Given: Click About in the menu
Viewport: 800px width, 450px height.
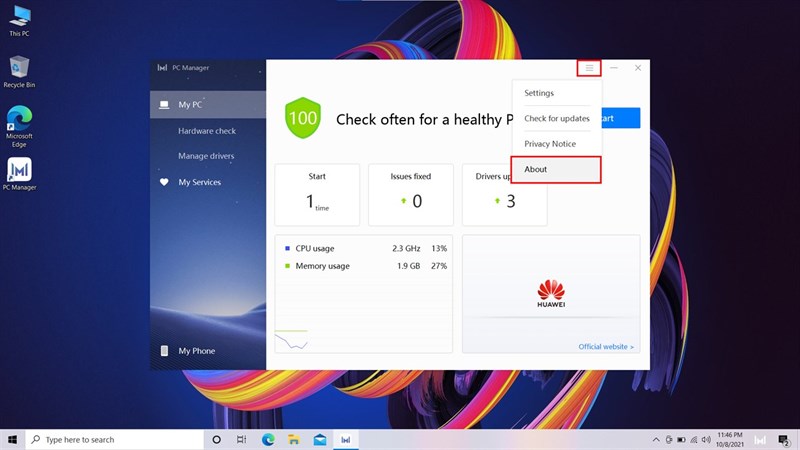Looking at the screenshot, I should [x=556, y=169].
